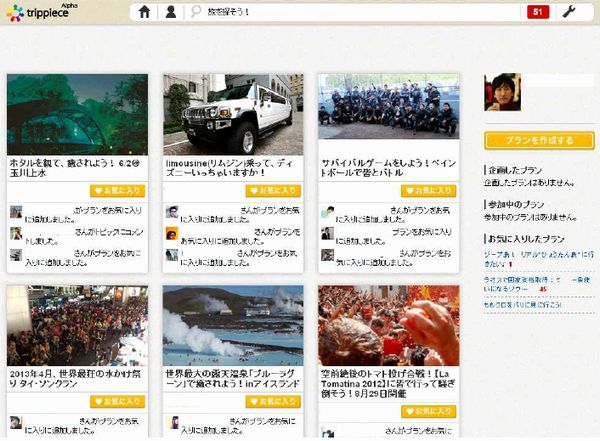This screenshot has width=600, height=441.
Task: Click the user avatar under Blue Lagoon plan
Action: (x=174, y=423)
